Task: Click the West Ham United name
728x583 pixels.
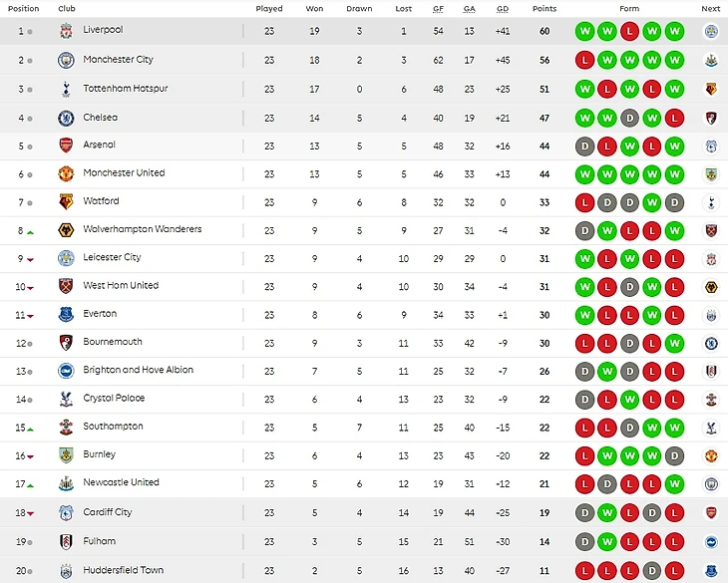Action: pyautogui.click(x=121, y=285)
